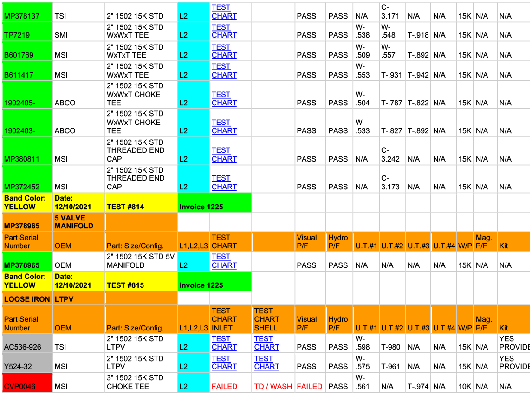
Task: Click the TD / WASH cell
Action: pyautogui.click(x=273, y=386)
